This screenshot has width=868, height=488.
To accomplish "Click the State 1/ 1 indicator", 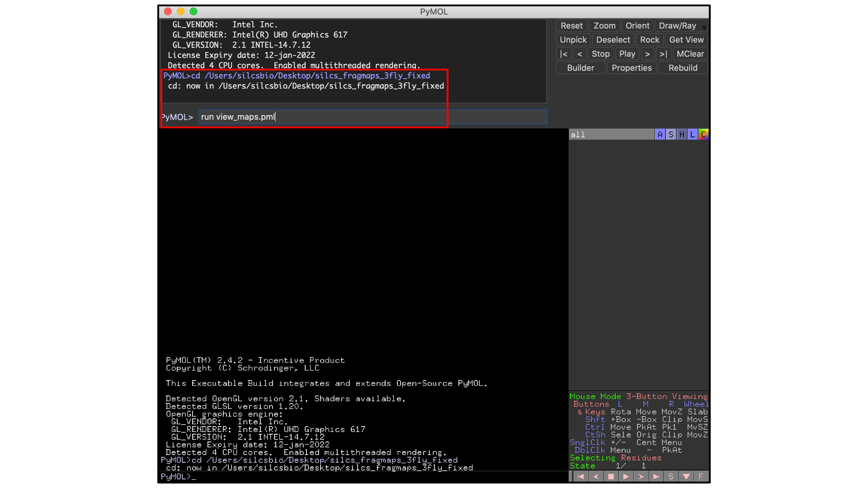I will [608, 465].
